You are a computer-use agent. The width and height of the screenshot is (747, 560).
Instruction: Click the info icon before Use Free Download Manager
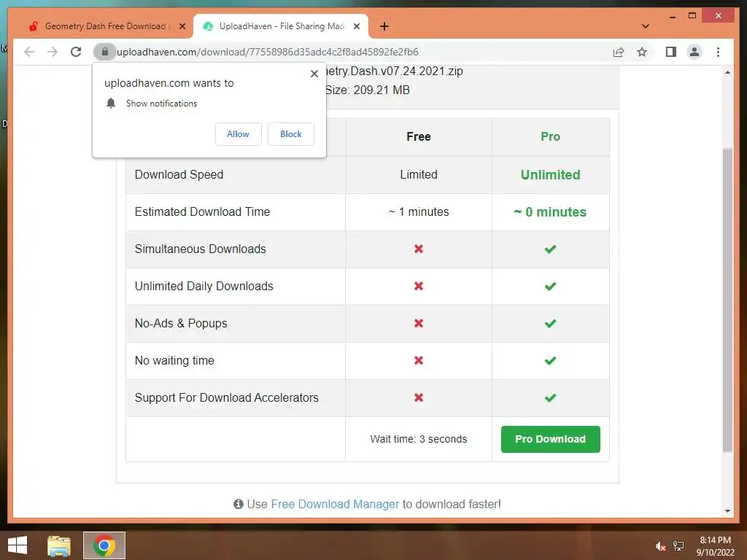pyautogui.click(x=239, y=504)
